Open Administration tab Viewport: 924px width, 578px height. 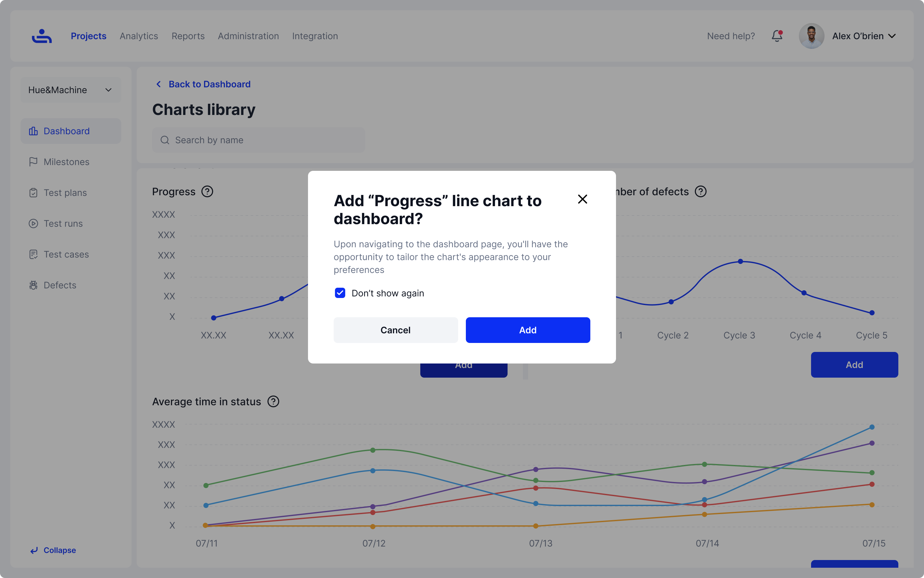pos(248,36)
